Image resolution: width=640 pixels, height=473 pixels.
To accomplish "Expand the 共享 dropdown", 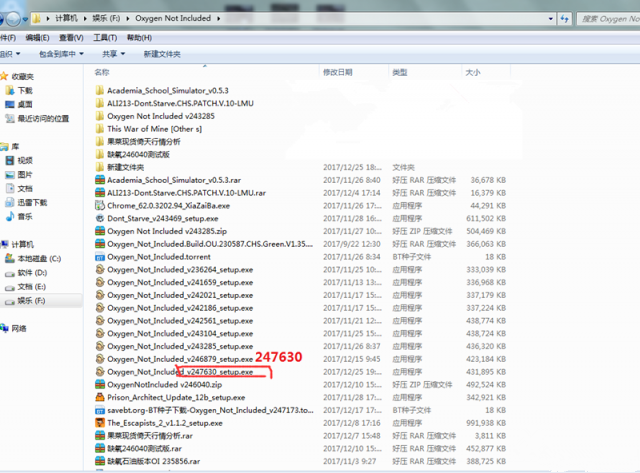I will [x=113, y=54].
